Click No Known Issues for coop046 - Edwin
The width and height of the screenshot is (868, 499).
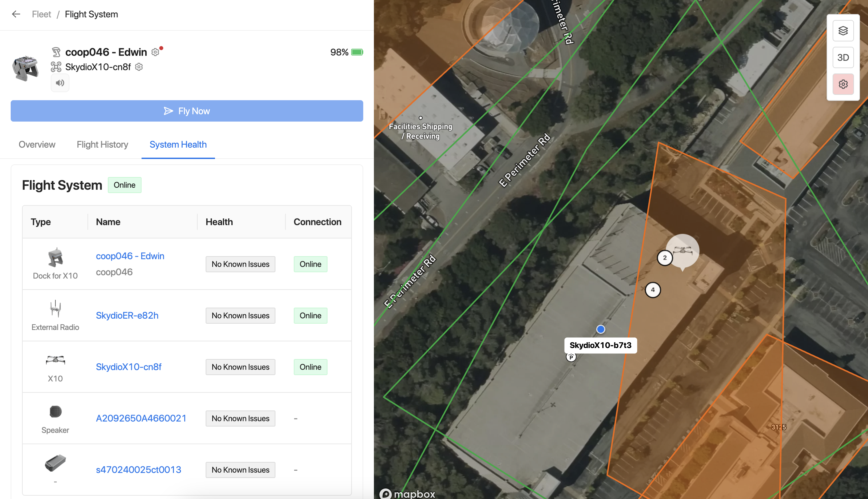click(240, 264)
